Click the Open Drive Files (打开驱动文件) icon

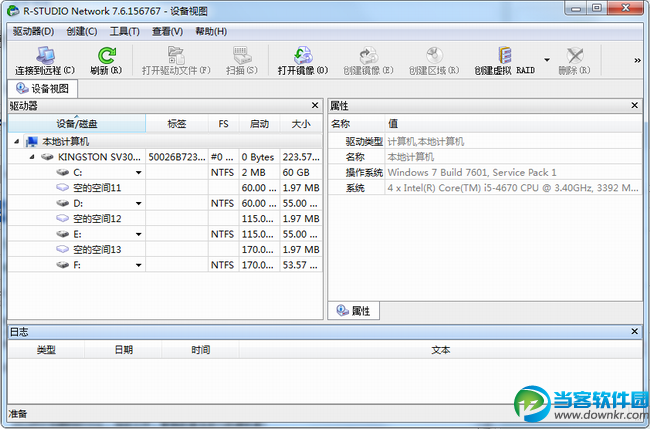pos(176,55)
